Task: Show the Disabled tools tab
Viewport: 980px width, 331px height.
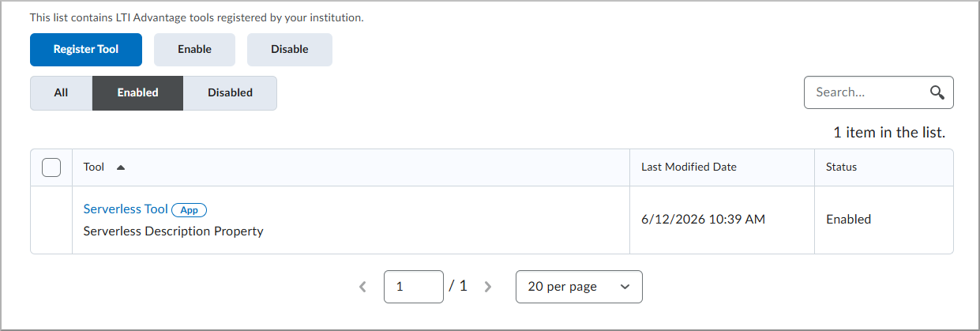Action: [x=230, y=92]
